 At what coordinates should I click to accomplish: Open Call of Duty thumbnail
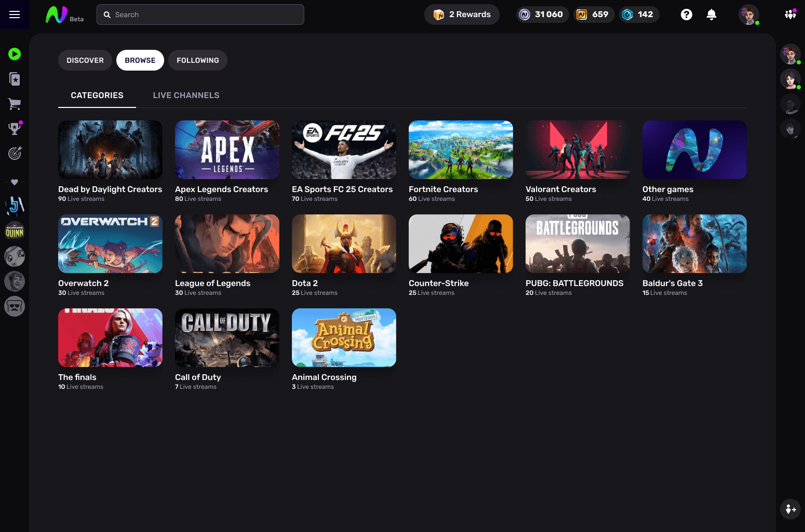click(x=227, y=338)
